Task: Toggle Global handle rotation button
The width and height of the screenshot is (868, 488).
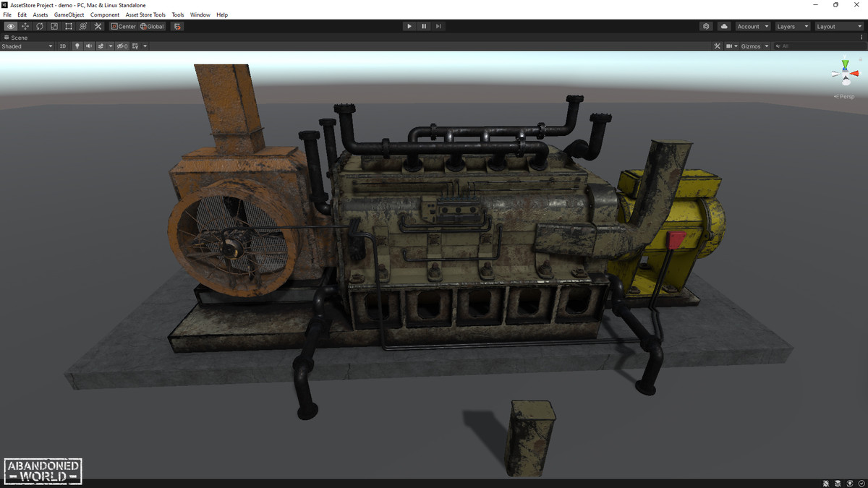Action: [152, 26]
